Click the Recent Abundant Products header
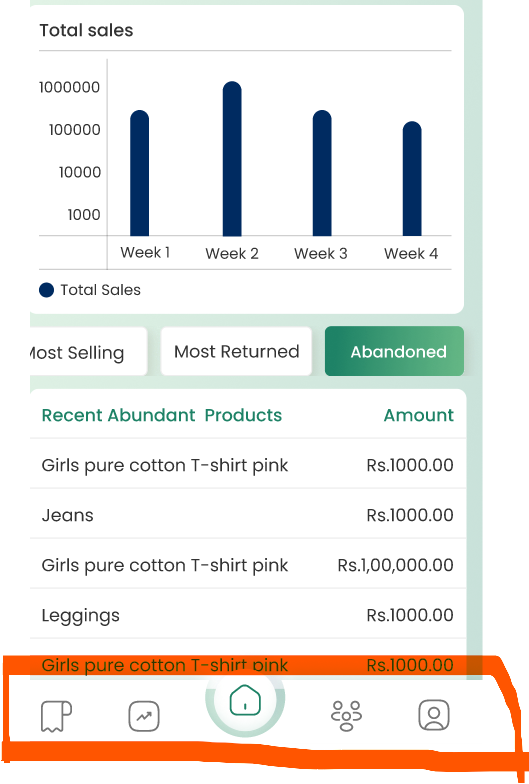Image resolution: width=529 pixels, height=784 pixels. click(162, 415)
